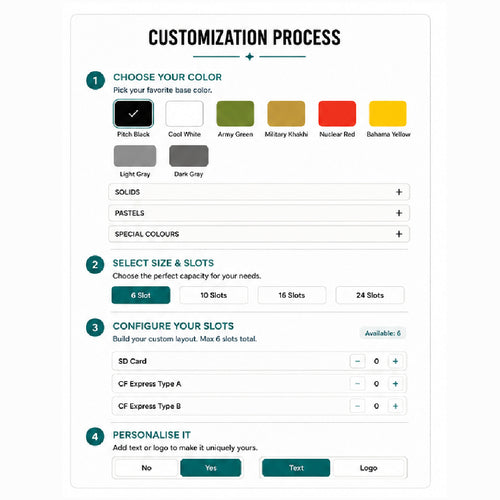Remove a CF Express Type B slot
The image size is (500, 500).
[x=357, y=406]
